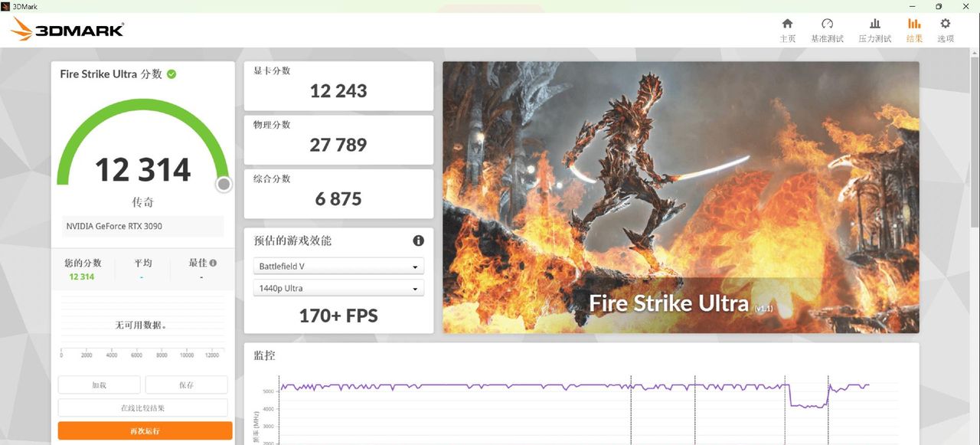Screen dimensions: 980x445
Task: Click the 您的分数 value 12 314
Action: click(x=82, y=276)
